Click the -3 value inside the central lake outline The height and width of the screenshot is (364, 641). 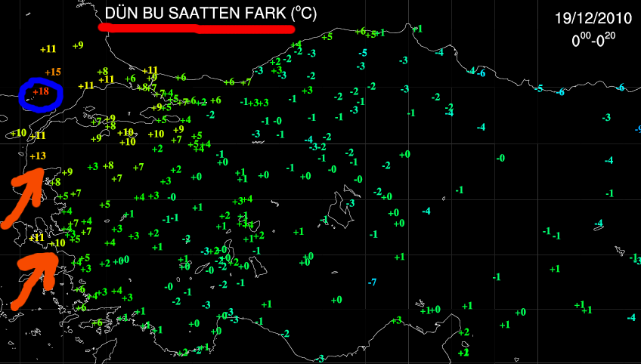coord(348,204)
